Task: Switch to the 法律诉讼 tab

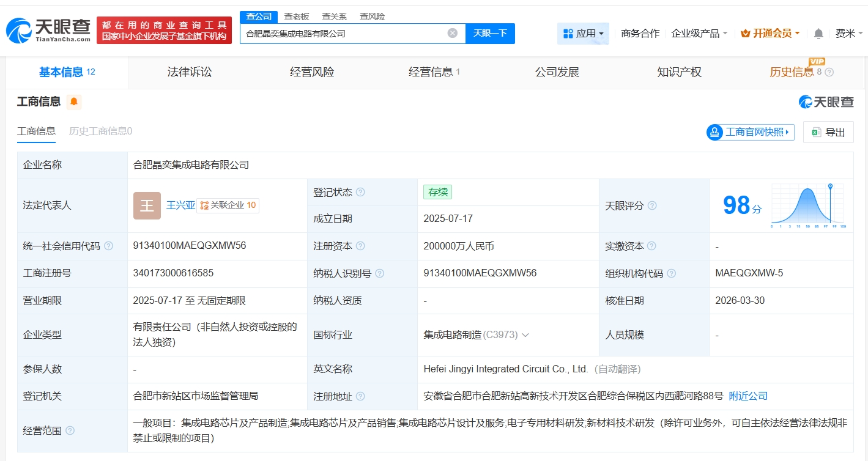Action: (190, 72)
